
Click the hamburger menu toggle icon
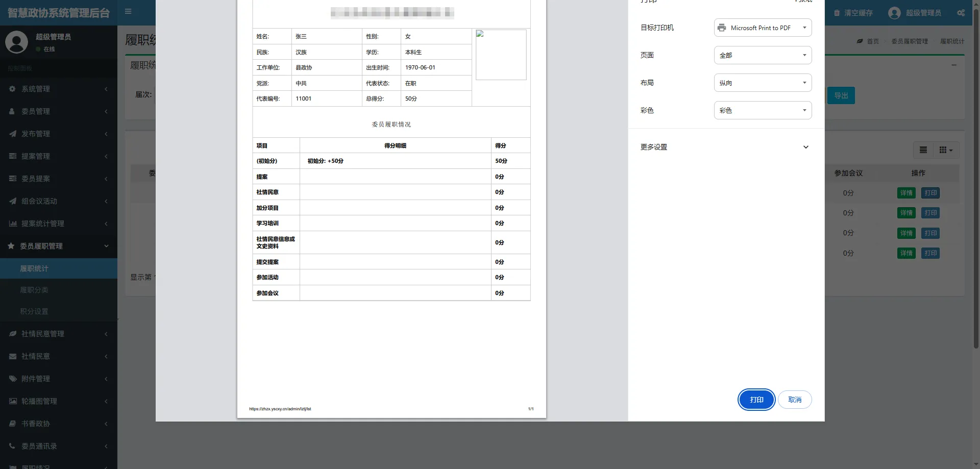pos(128,12)
